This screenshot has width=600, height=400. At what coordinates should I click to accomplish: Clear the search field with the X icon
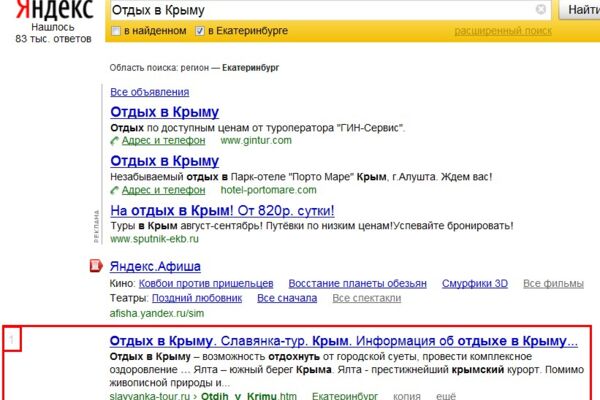540,9
